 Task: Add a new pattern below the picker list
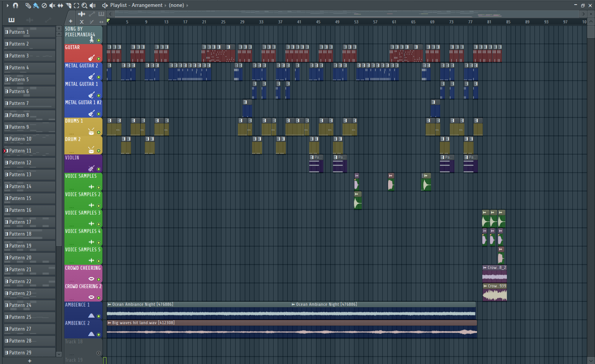tap(30, 361)
